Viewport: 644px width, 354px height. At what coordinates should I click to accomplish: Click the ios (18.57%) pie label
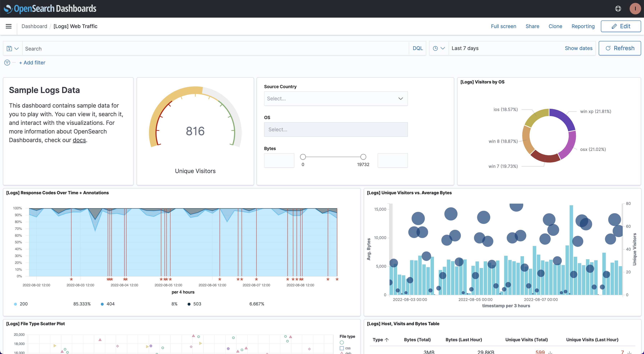(x=505, y=109)
